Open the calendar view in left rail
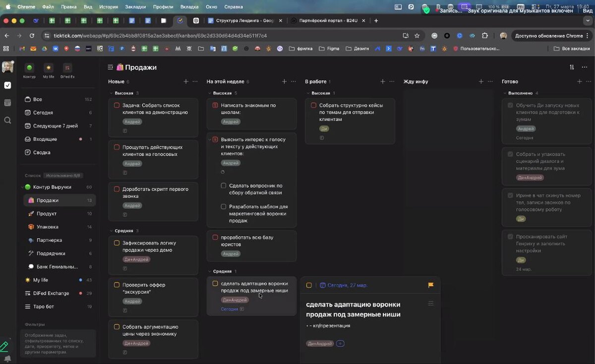The width and height of the screenshot is (595, 364). (7, 103)
